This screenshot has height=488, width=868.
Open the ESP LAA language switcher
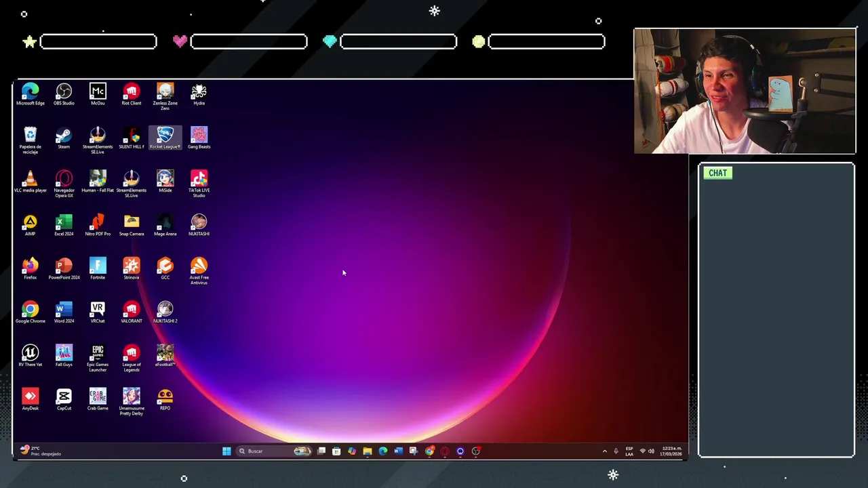[x=629, y=451]
